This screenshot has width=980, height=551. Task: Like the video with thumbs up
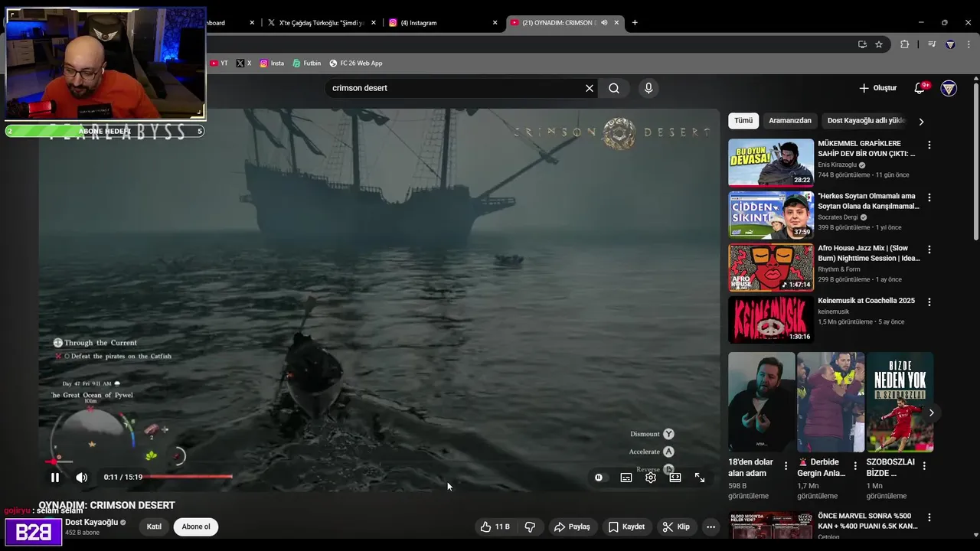(495, 527)
